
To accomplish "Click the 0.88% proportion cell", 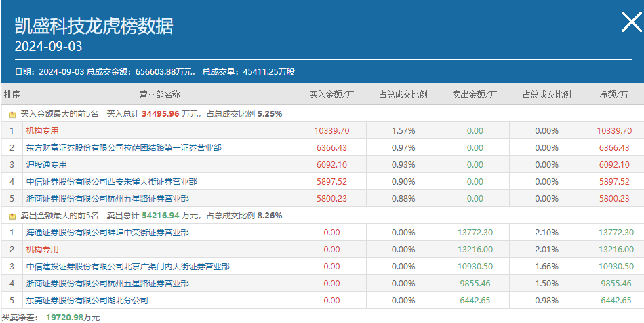I will [x=403, y=199].
